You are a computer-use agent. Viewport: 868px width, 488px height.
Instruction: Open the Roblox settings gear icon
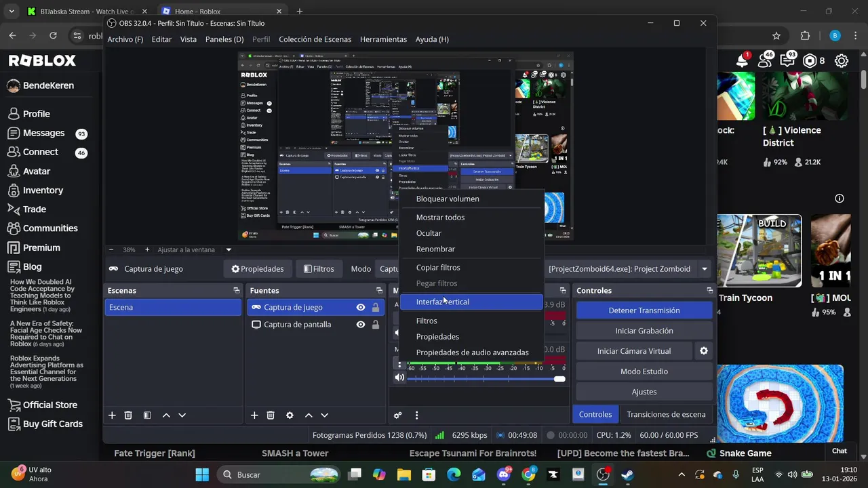tap(842, 60)
